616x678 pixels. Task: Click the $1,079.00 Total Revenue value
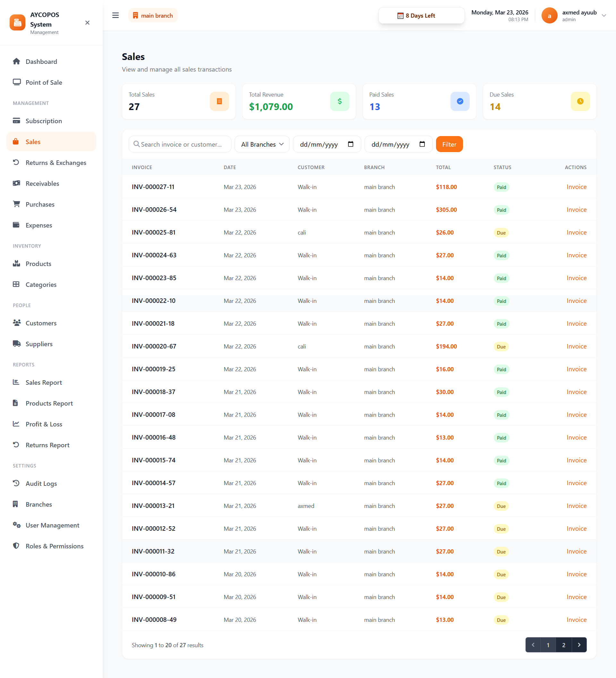(x=271, y=107)
